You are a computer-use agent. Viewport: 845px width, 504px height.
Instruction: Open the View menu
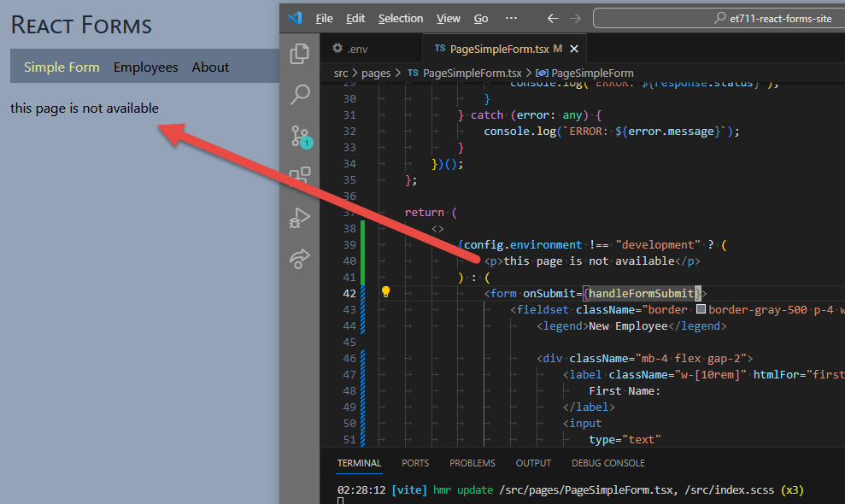[x=448, y=18]
